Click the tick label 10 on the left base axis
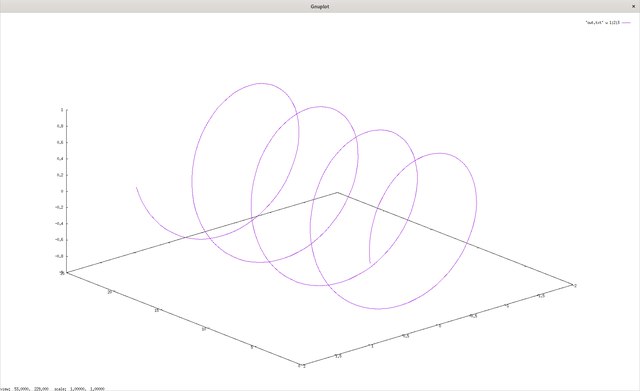 click(204, 329)
